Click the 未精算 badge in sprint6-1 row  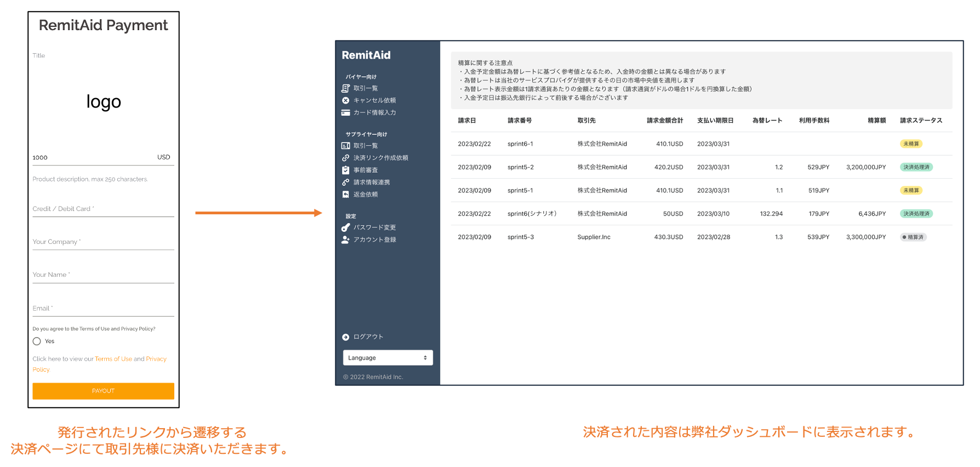tap(911, 144)
